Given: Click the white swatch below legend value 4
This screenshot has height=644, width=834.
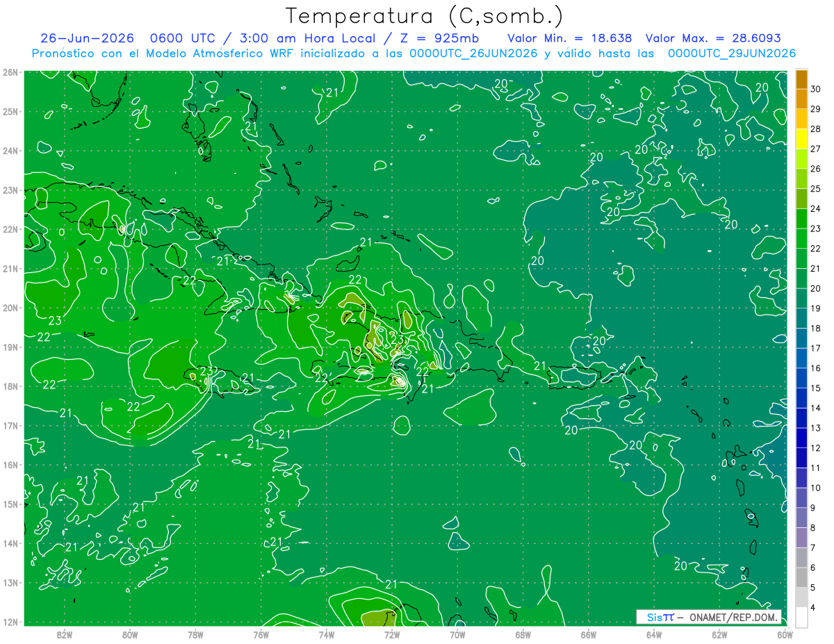Looking at the screenshot, I should (x=801, y=617).
